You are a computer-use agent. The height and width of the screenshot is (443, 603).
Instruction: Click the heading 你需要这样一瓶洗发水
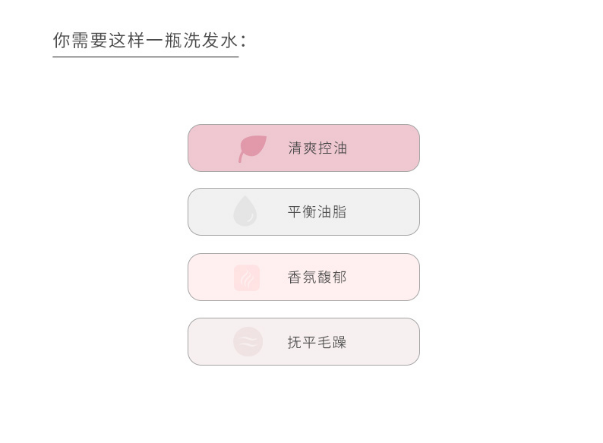pyautogui.click(x=149, y=40)
